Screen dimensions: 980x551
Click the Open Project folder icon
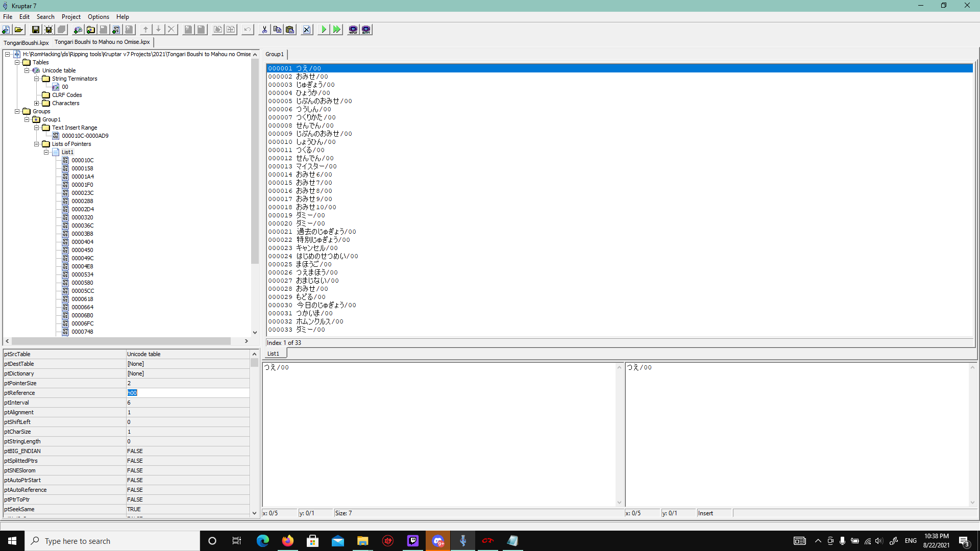click(x=19, y=30)
